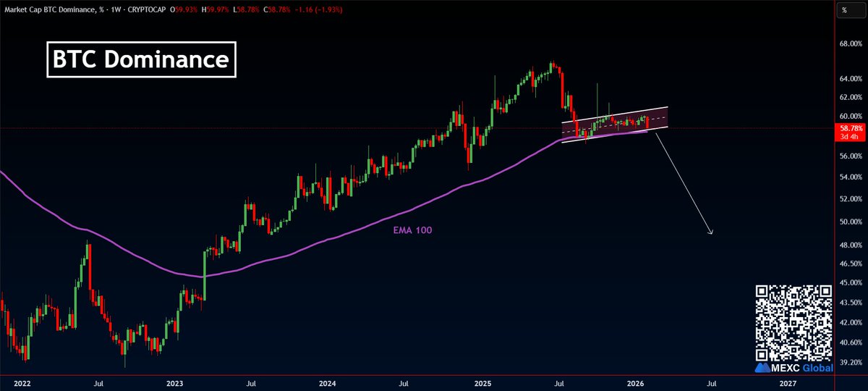Click the Jul label between 2023 and 2024
Viewport: 868px width, 391px height.
[250, 382]
